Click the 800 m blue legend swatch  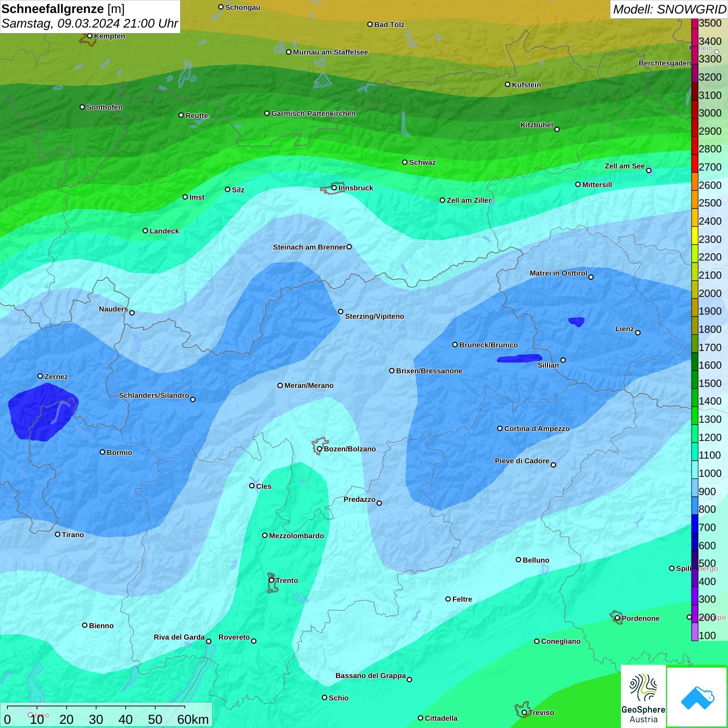click(695, 505)
